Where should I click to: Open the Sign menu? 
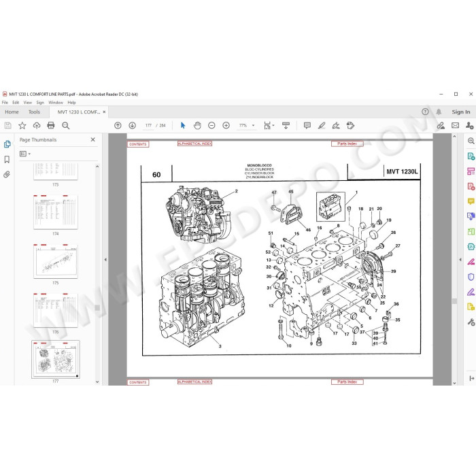point(40,103)
